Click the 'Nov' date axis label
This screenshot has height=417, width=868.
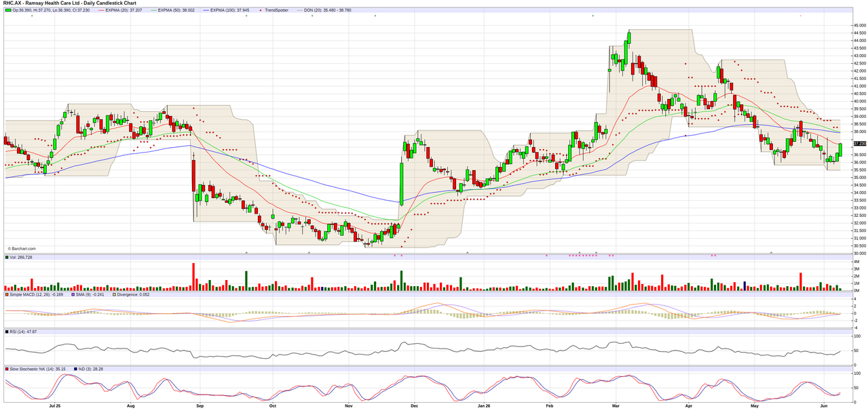click(349, 406)
